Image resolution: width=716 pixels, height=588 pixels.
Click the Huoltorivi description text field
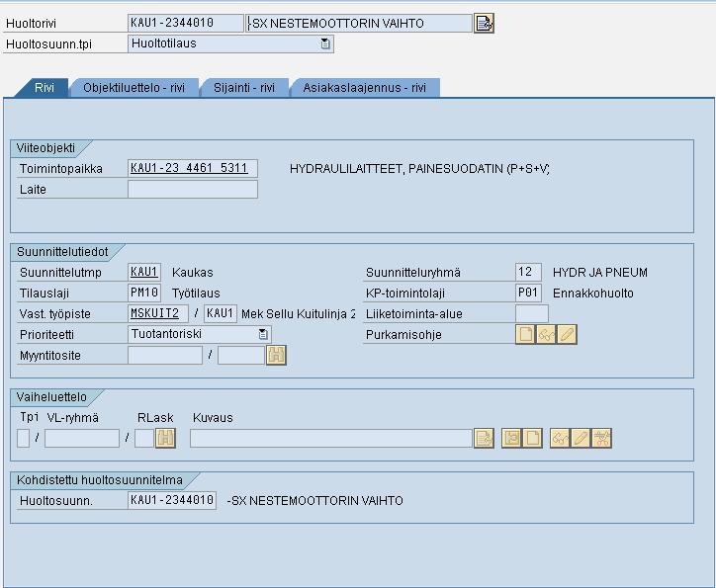click(x=359, y=24)
